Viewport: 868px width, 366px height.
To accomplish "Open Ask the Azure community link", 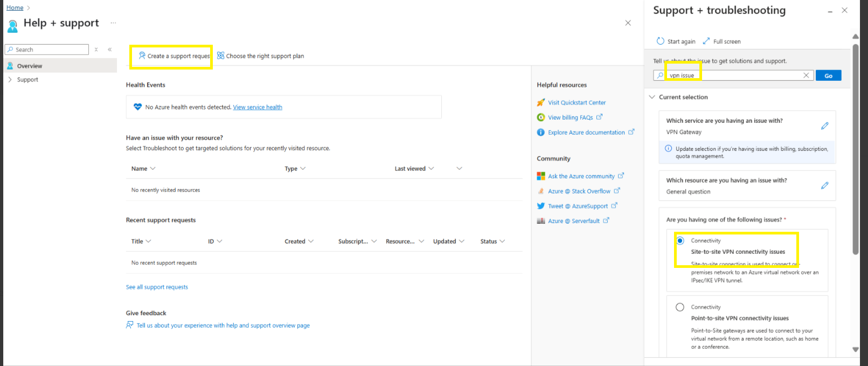I will 581,176.
